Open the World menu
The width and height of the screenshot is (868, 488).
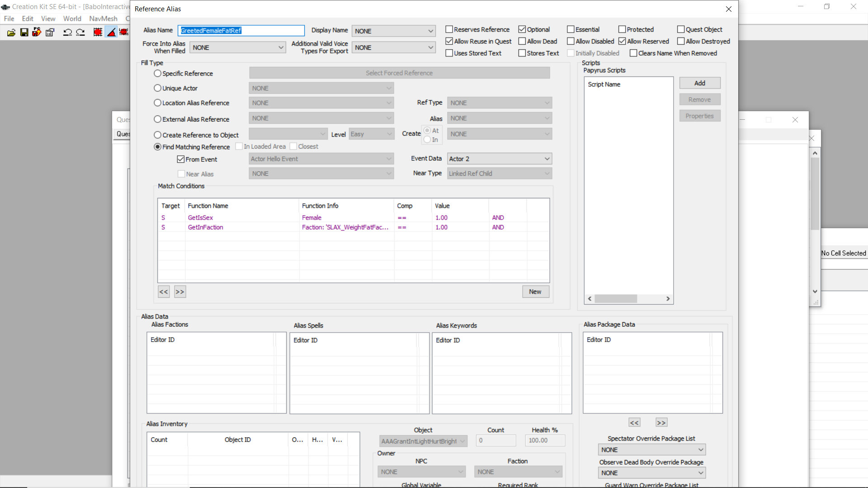tap(72, 19)
